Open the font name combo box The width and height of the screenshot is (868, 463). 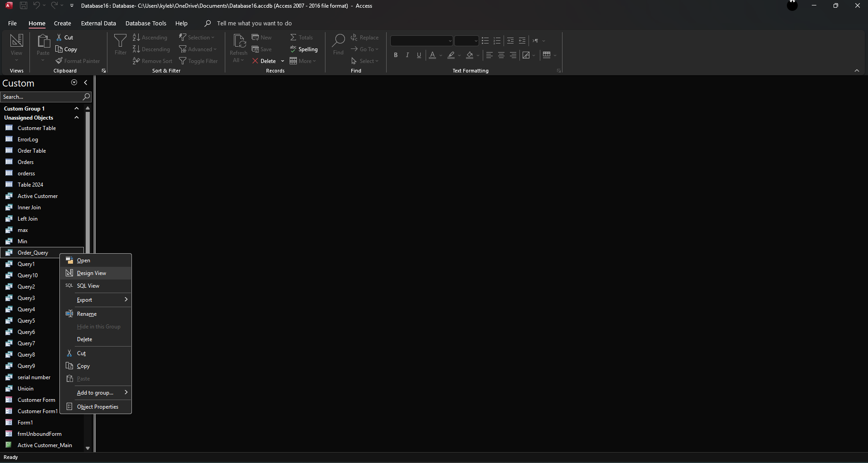[x=422, y=41]
